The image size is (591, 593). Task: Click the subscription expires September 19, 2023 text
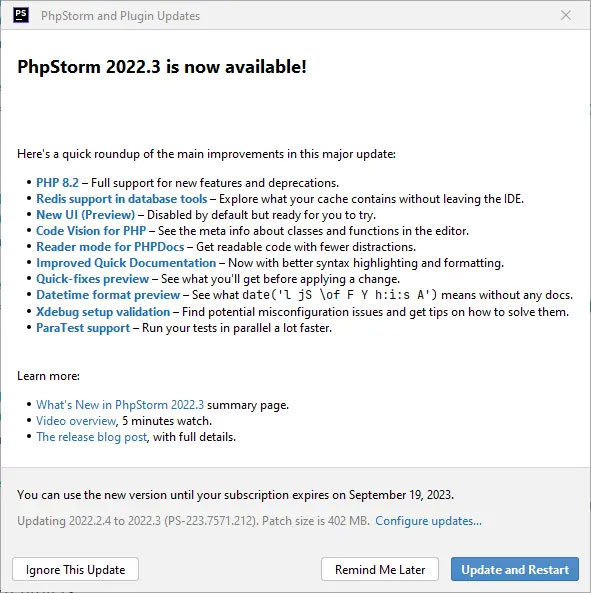(235, 495)
